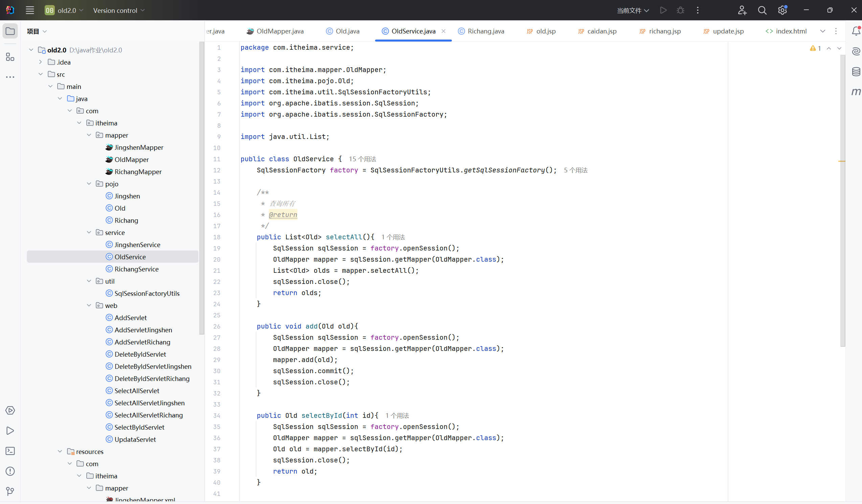The image size is (862, 504).
Task: Open editor tabs options menu
Action: pos(836,31)
